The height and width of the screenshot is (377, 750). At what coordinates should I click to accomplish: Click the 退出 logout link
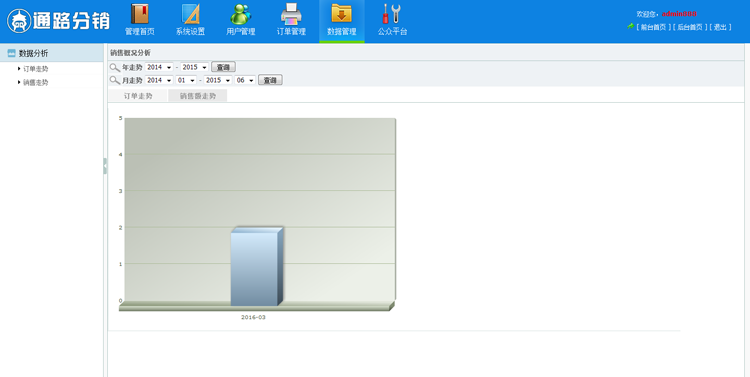pos(720,27)
